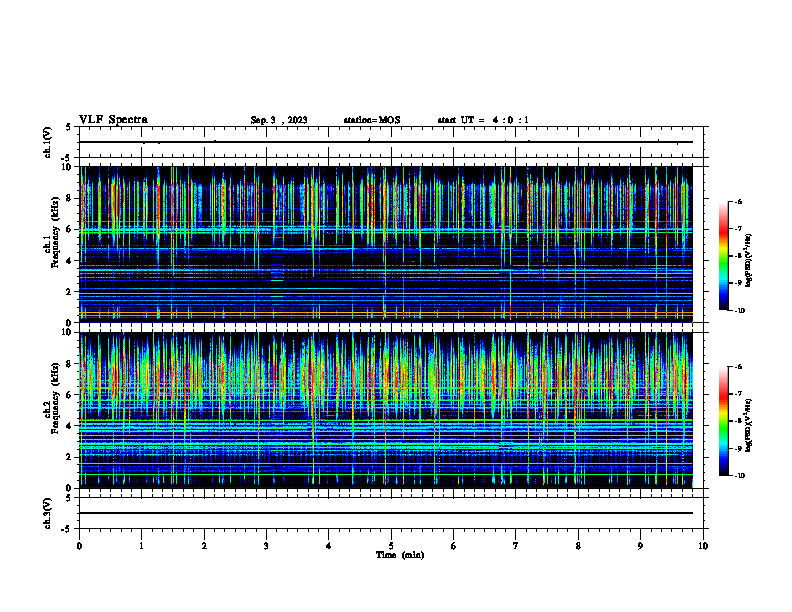Click the 2 kHz tick label on ch.2 axis
This screenshot has height=612, width=792.
(x=69, y=457)
